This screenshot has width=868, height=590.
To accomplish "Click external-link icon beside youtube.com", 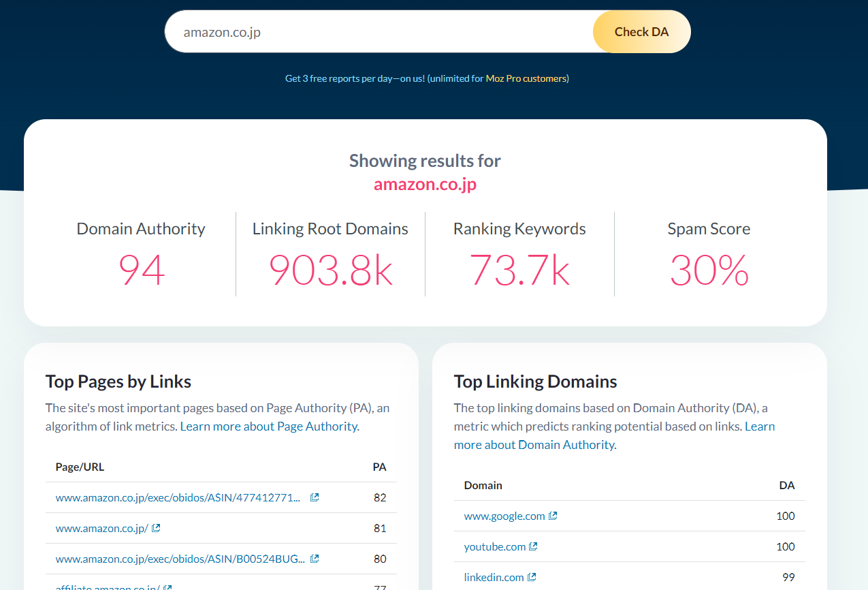I will (533, 546).
